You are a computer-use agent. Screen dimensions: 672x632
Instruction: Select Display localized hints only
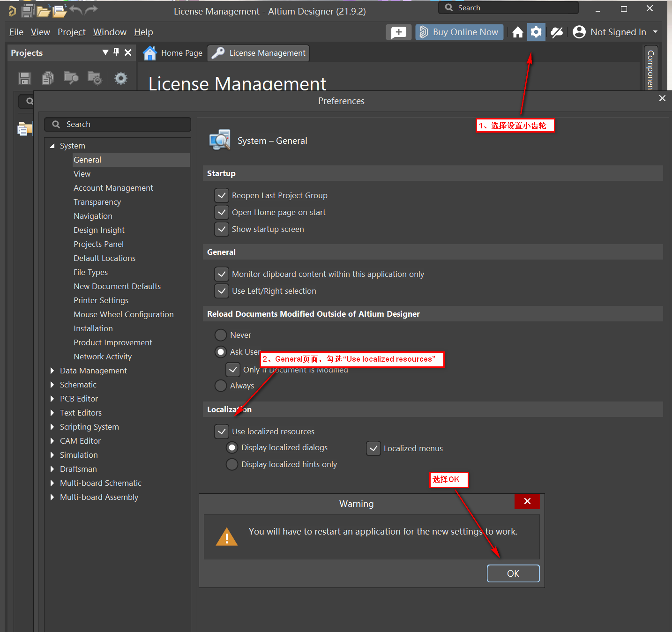(232, 464)
